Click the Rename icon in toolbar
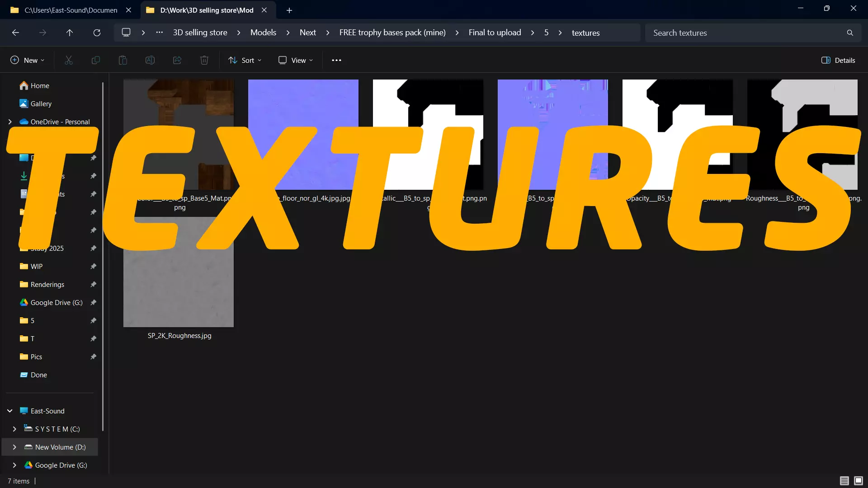 point(150,60)
